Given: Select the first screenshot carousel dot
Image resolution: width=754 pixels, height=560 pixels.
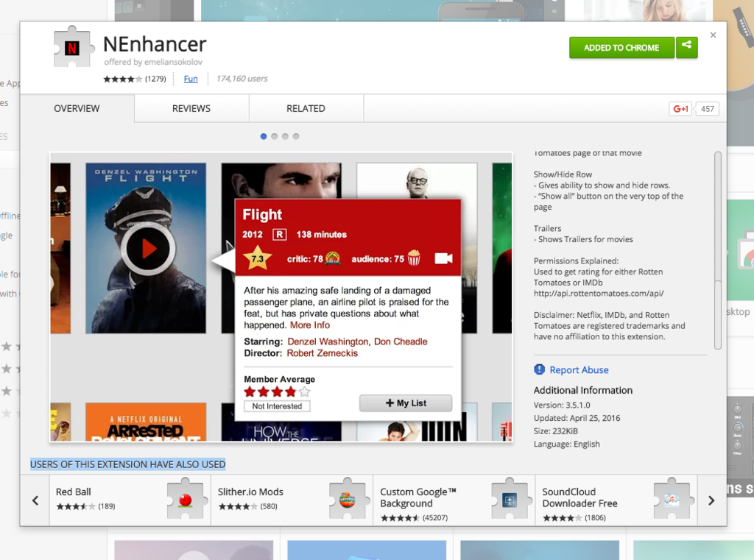Looking at the screenshot, I should [264, 137].
